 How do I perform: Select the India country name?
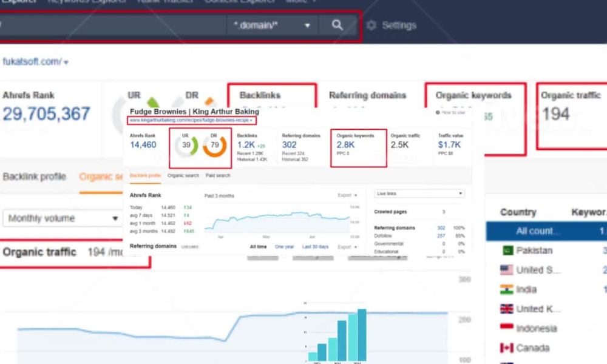[x=526, y=289]
